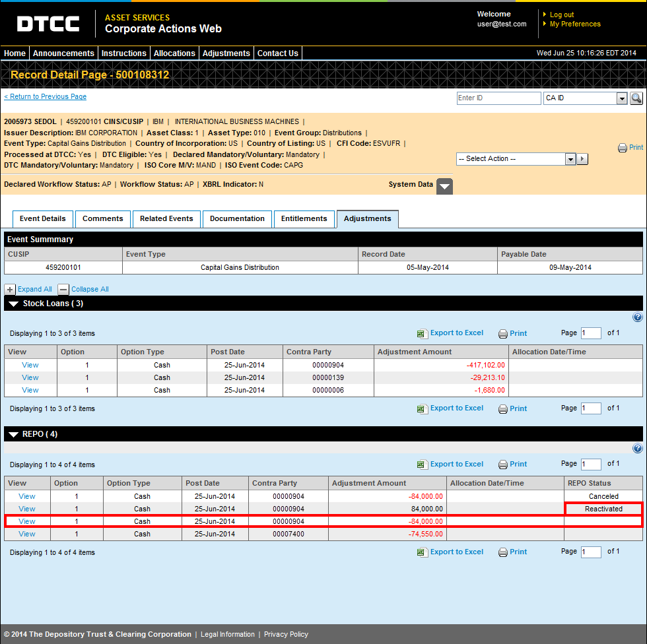Click the Enter ID input field
The image size is (647, 644).
click(498, 98)
